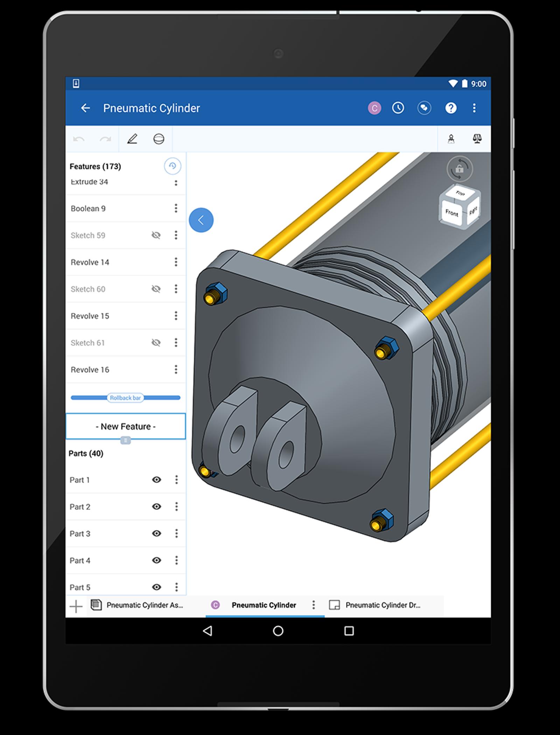
Task: Hide Part 1 using eye icon
Action: (156, 479)
